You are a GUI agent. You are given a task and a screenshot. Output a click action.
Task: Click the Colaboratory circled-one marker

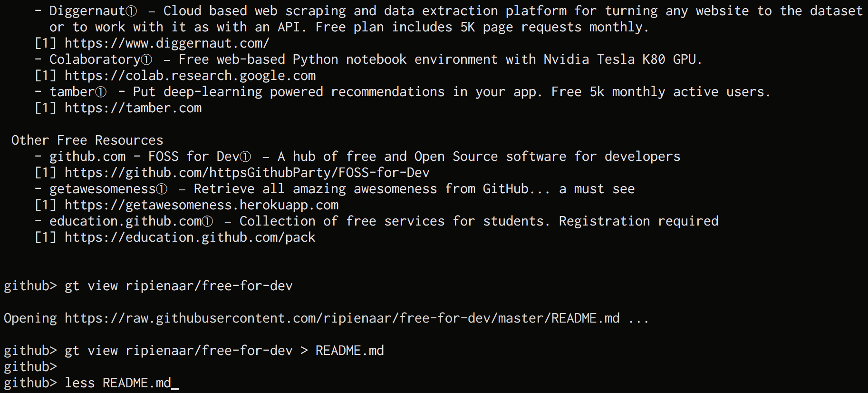pyautogui.click(x=147, y=59)
